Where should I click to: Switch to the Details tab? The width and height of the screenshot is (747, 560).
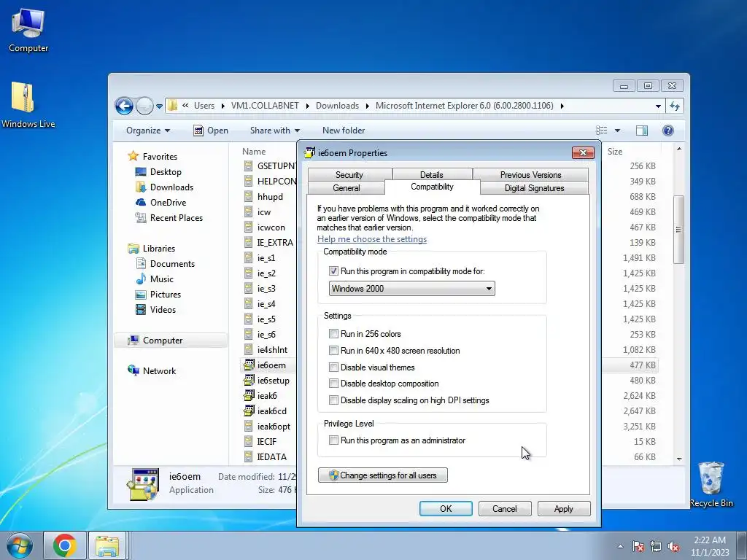click(x=432, y=174)
